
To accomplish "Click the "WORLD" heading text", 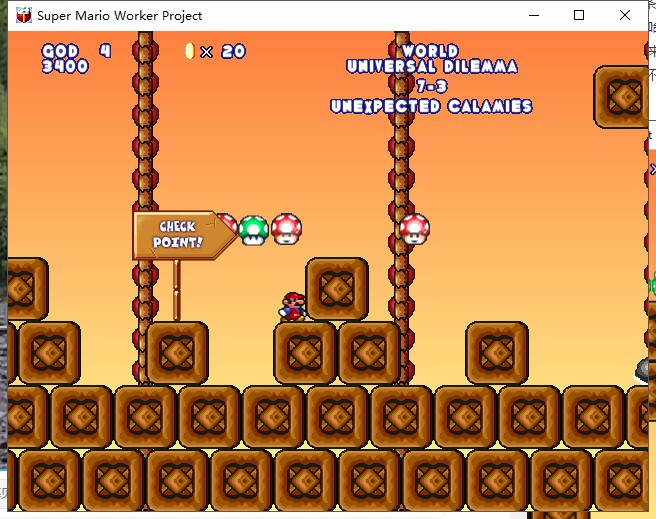I will [430, 51].
